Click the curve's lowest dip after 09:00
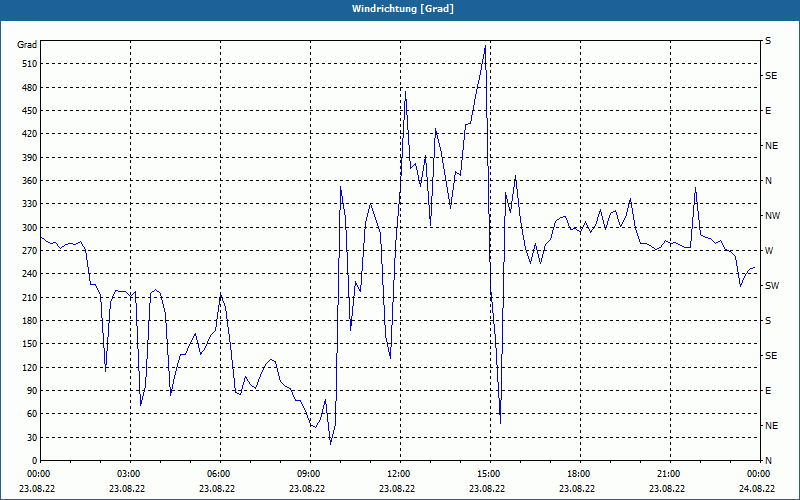 pos(331,444)
